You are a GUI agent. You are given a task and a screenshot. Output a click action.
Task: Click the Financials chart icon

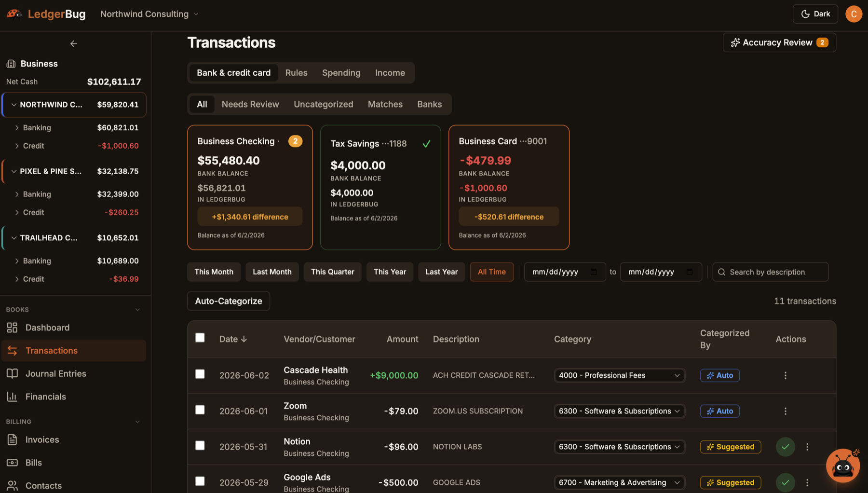click(x=12, y=397)
